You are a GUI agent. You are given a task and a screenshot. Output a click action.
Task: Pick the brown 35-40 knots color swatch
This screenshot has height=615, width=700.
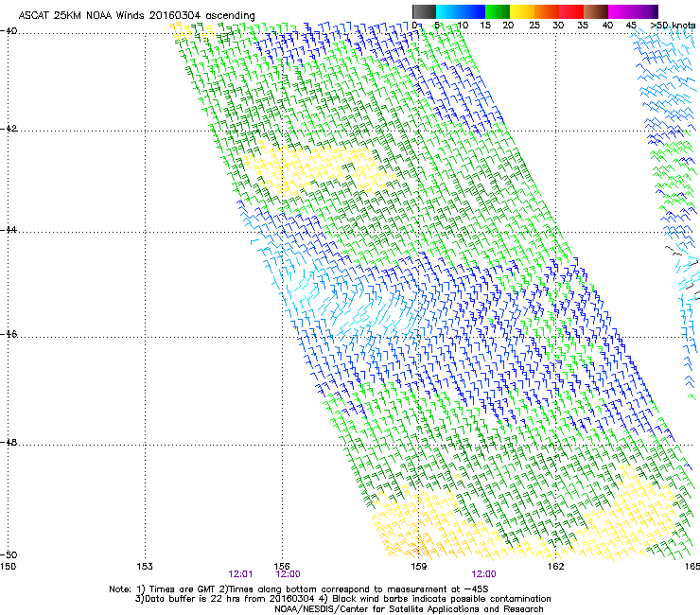coord(596,11)
